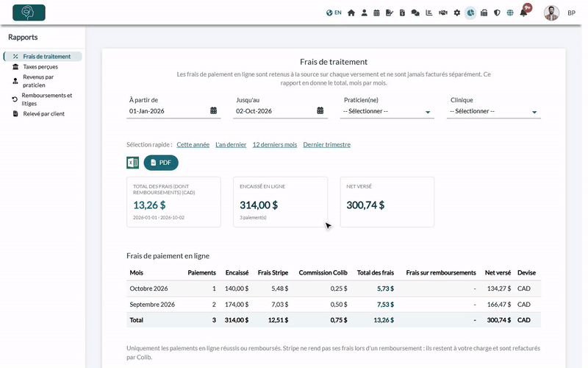Click the 7,53 $ total fees value
Viewport: 588px width, 368px height.
click(x=385, y=304)
